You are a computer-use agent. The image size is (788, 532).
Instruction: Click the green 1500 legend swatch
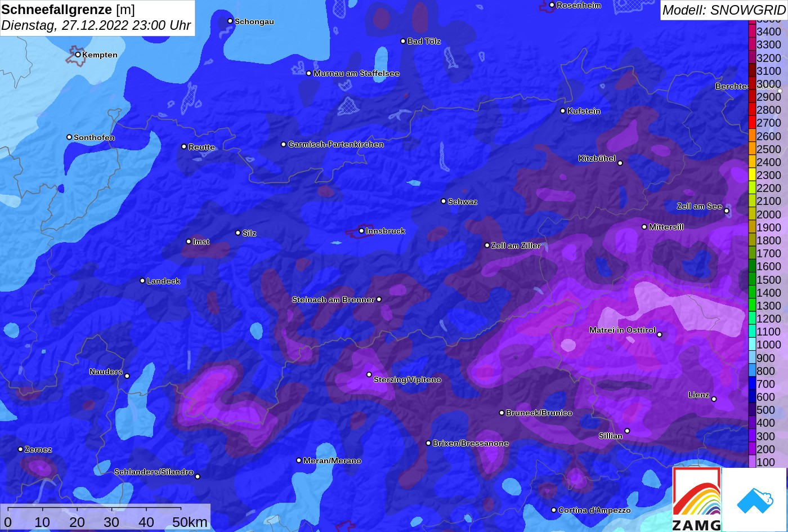(751, 280)
